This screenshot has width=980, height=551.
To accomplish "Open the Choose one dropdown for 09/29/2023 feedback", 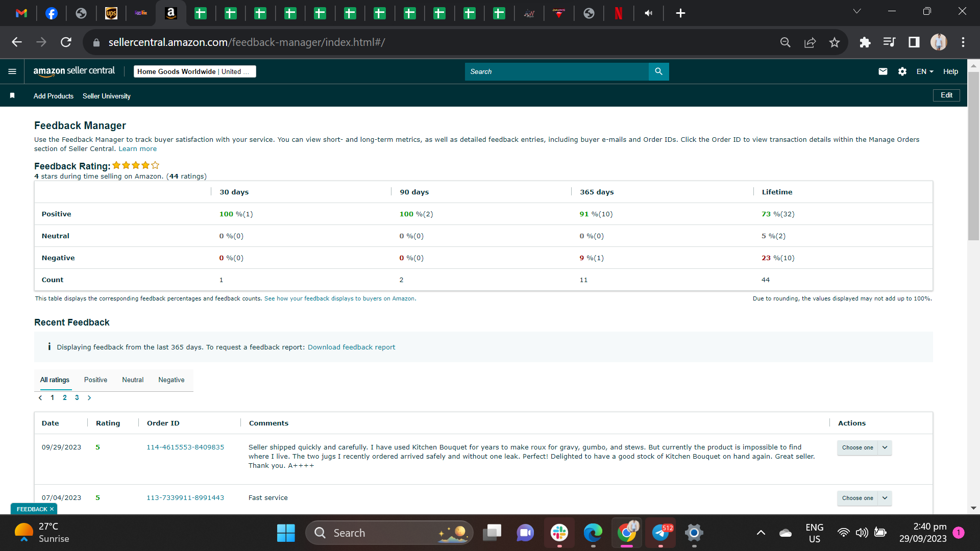I will pyautogui.click(x=864, y=447).
